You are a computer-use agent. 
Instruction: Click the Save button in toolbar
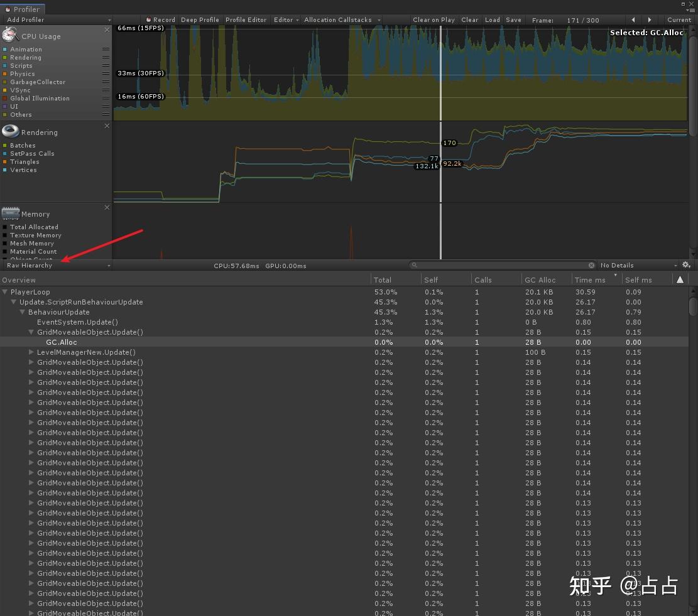click(513, 20)
